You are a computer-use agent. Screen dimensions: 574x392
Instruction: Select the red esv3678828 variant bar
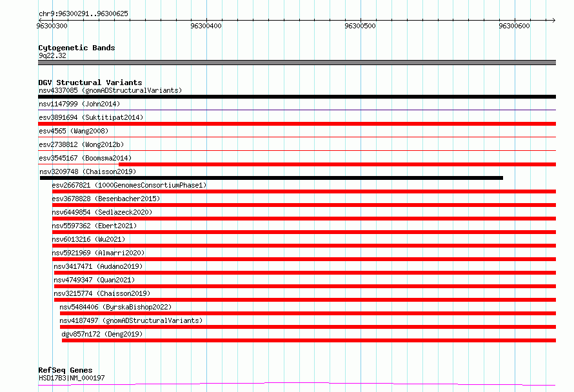point(304,205)
